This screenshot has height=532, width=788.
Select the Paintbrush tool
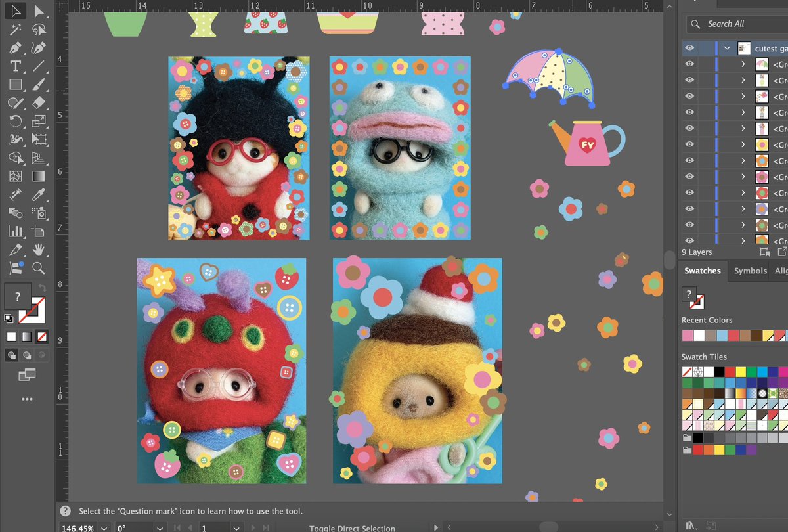click(x=38, y=83)
